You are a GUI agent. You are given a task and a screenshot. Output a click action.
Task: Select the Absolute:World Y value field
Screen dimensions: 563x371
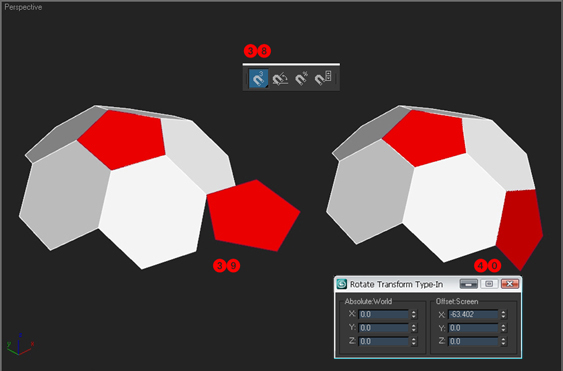click(383, 328)
